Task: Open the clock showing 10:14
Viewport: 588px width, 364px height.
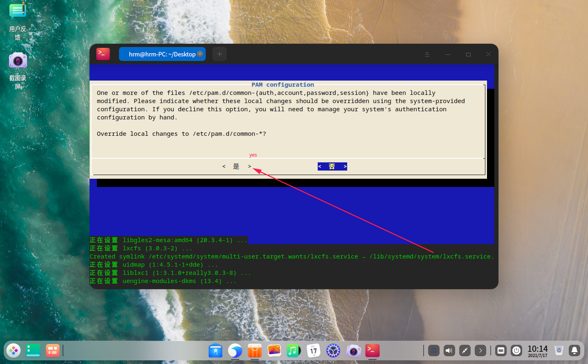Action: click(537, 351)
